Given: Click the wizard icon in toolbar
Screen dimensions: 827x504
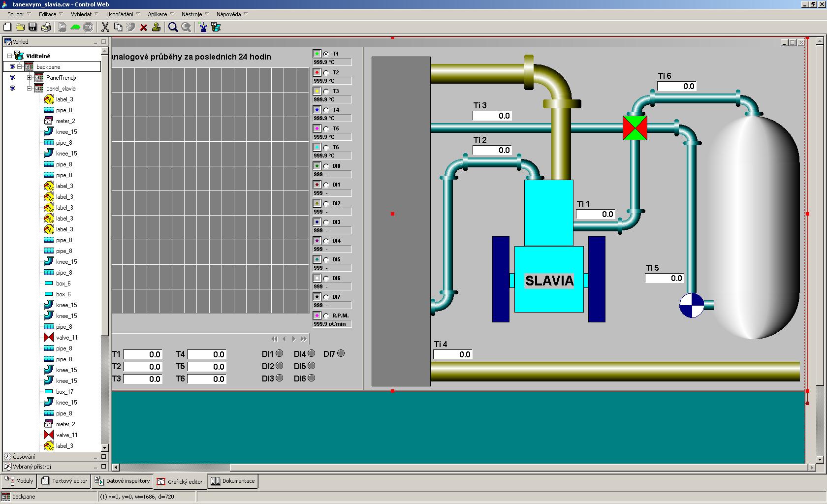Looking at the screenshot, I should pyautogui.click(x=203, y=27).
